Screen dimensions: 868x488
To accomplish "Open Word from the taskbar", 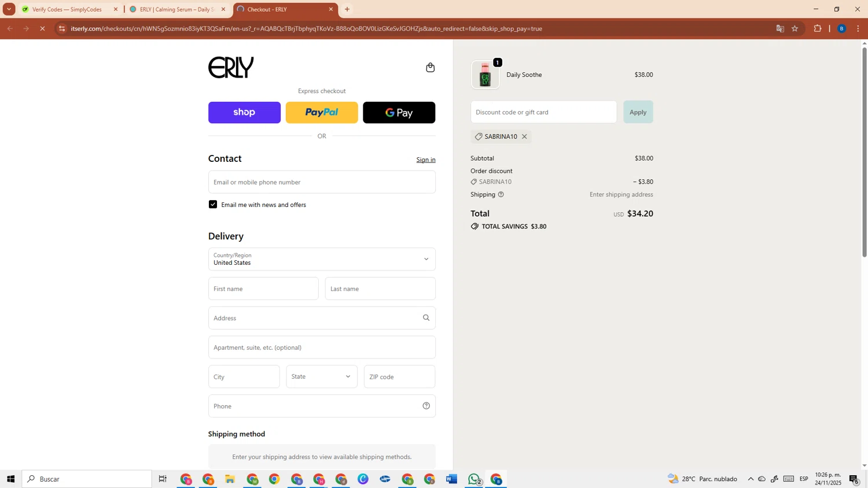I will point(452,479).
